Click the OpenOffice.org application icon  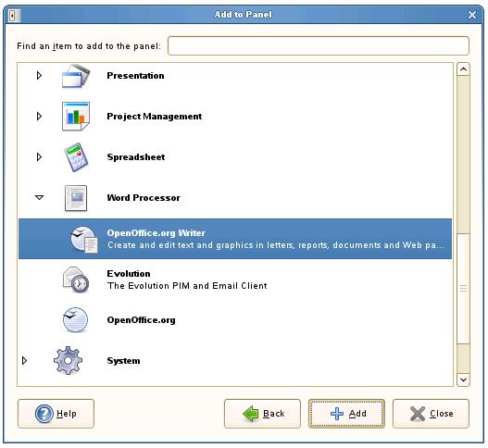[76, 320]
